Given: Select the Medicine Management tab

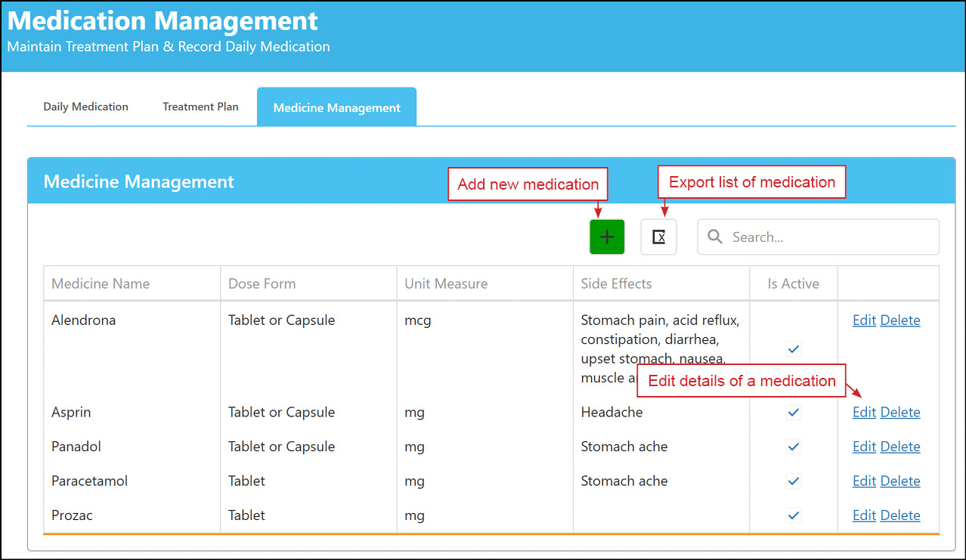Looking at the screenshot, I should 336,107.
